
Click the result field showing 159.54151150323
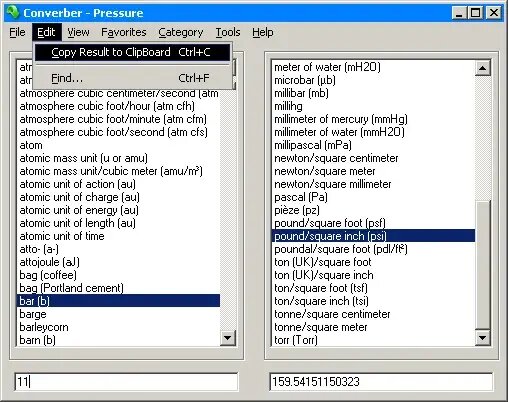(x=381, y=382)
